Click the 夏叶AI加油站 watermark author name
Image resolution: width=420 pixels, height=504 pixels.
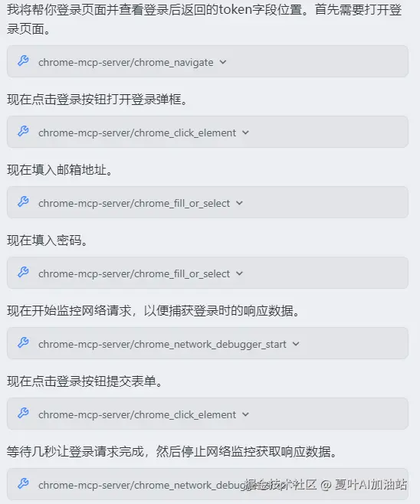371,484
